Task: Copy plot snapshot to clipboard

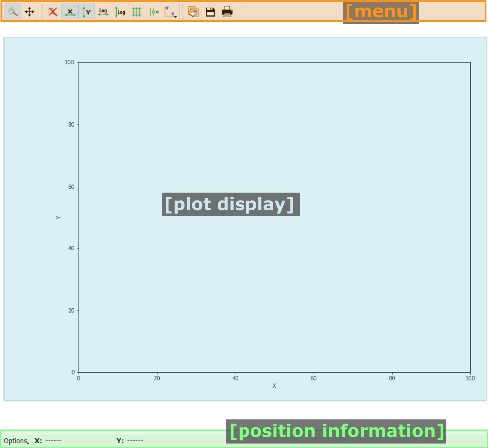Action: [x=193, y=12]
